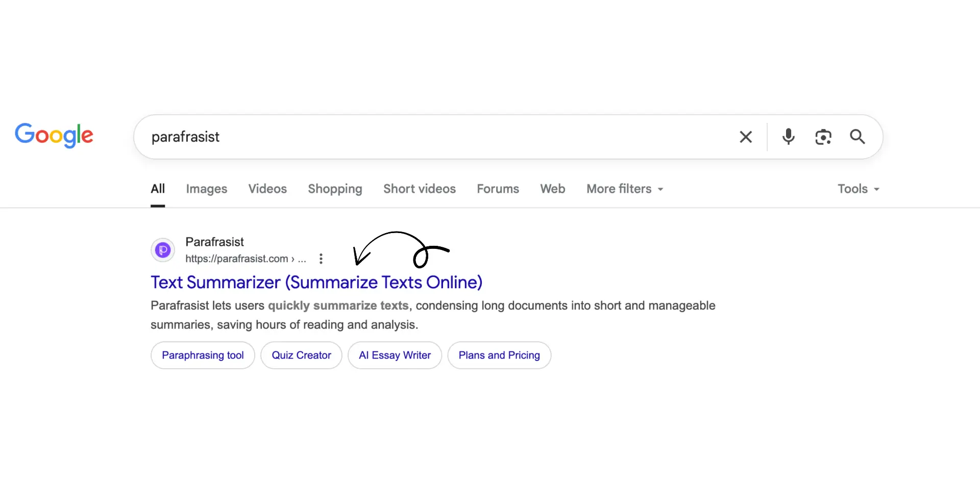This screenshot has width=980, height=485.
Task: Open the three-dot menu beside the result URL
Action: pyautogui.click(x=321, y=259)
